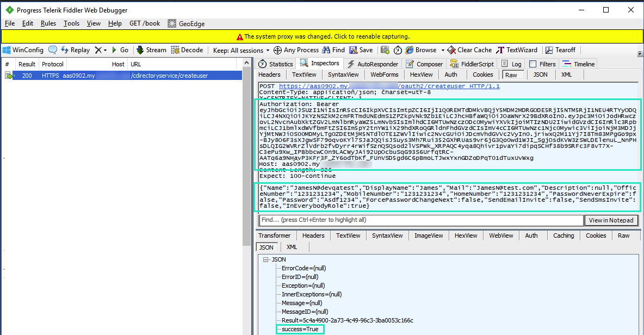This screenshot has width=644, height=335.
Task: Switch to the FiddlerScript tab
Action: 472,64
